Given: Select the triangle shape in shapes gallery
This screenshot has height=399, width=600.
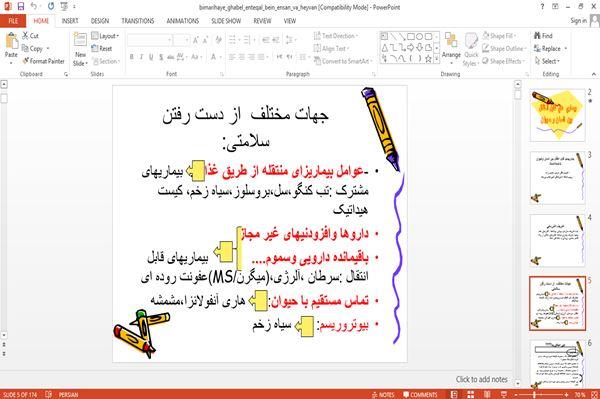Looking at the screenshot, I should coord(385,47).
